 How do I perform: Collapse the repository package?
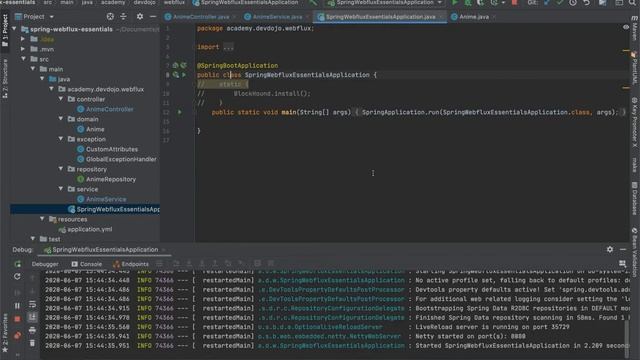click(x=60, y=169)
